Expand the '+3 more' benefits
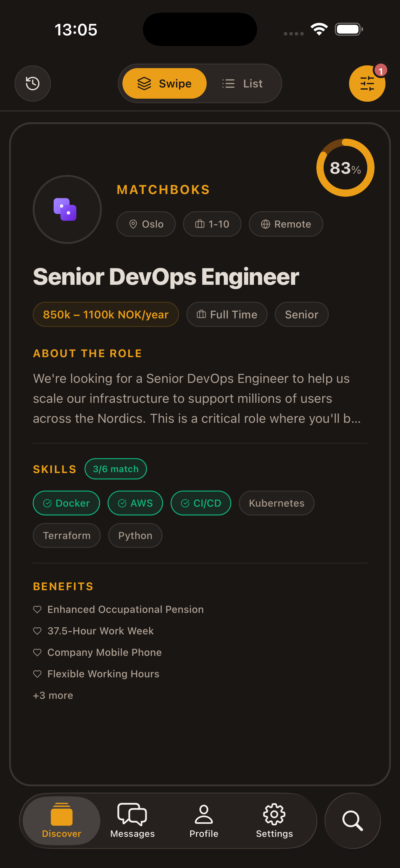 (53, 695)
